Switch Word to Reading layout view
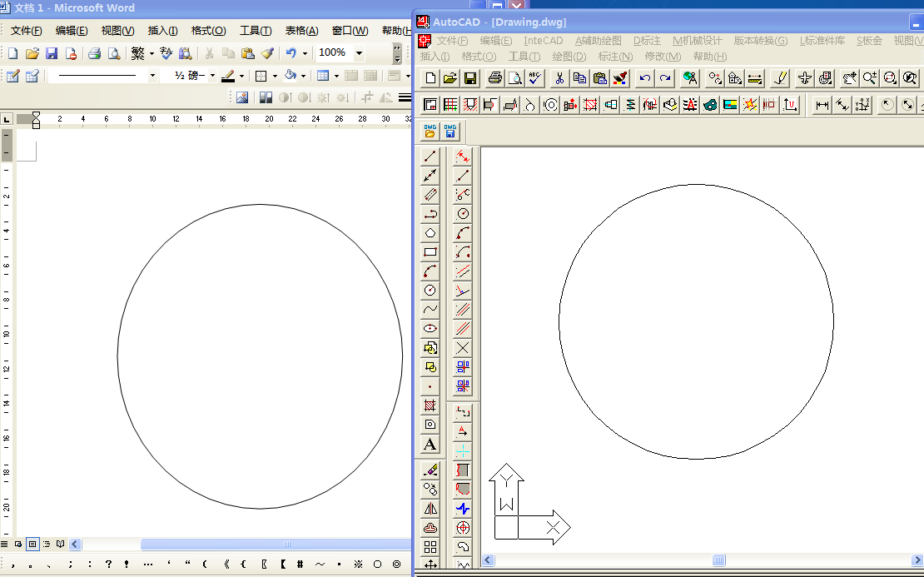Image resolution: width=924 pixels, height=577 pixels. click(x=60, y=544)
